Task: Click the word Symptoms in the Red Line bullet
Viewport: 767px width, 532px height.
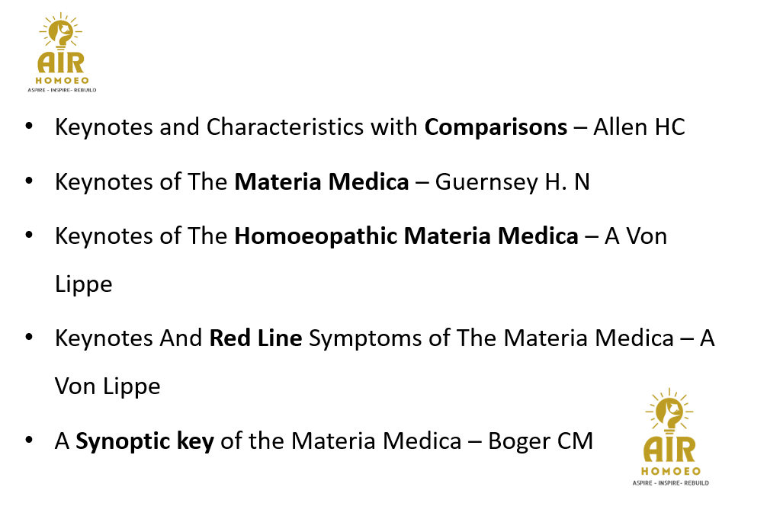Action: [x=367, y=337]
